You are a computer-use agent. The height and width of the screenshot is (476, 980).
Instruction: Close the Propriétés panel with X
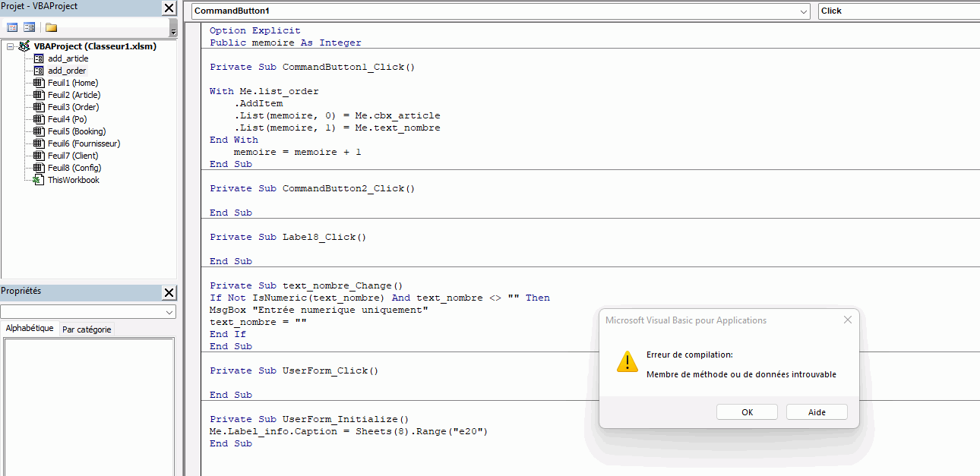(169, 293)
